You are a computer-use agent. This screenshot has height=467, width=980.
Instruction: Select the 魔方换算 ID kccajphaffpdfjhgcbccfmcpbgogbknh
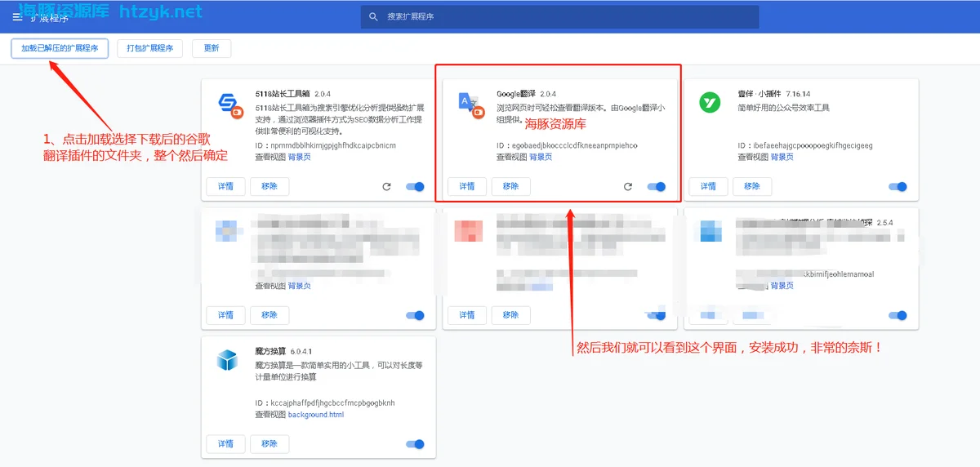point(325,403)
